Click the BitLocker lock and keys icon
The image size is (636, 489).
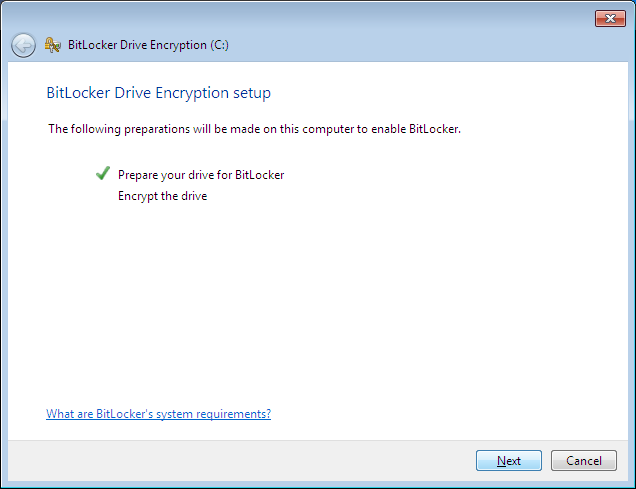click(x=53, y=45)
